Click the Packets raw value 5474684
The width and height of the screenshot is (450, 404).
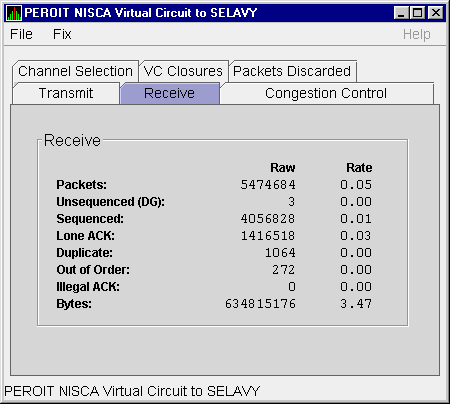click(268, 185)
